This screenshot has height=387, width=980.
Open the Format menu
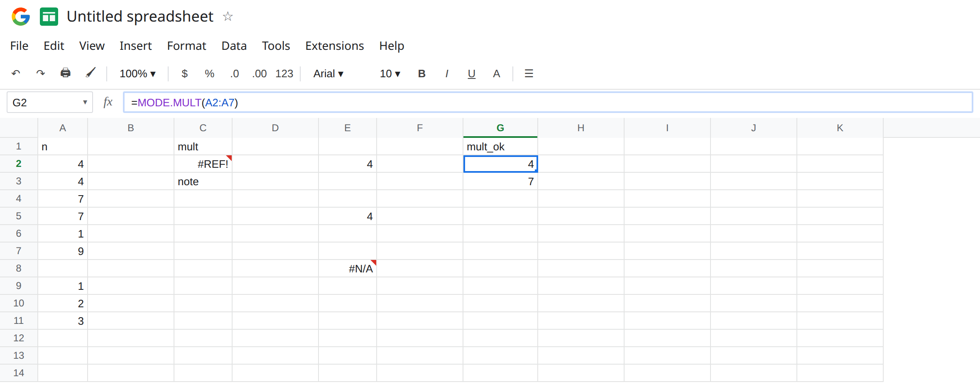pyautogui.click(x=186, y=46)
